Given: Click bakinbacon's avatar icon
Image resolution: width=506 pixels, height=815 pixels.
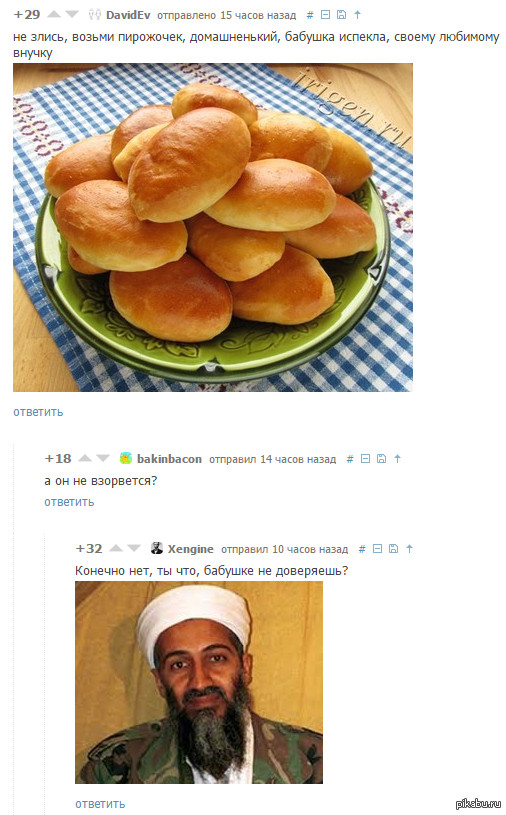Looking at the screenshot, I should tap(126, 458).
